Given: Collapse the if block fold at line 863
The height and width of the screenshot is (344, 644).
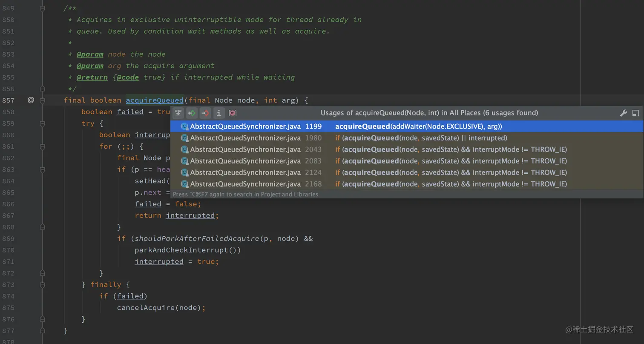Looking at the screenshot, I should tap(42, 169).
